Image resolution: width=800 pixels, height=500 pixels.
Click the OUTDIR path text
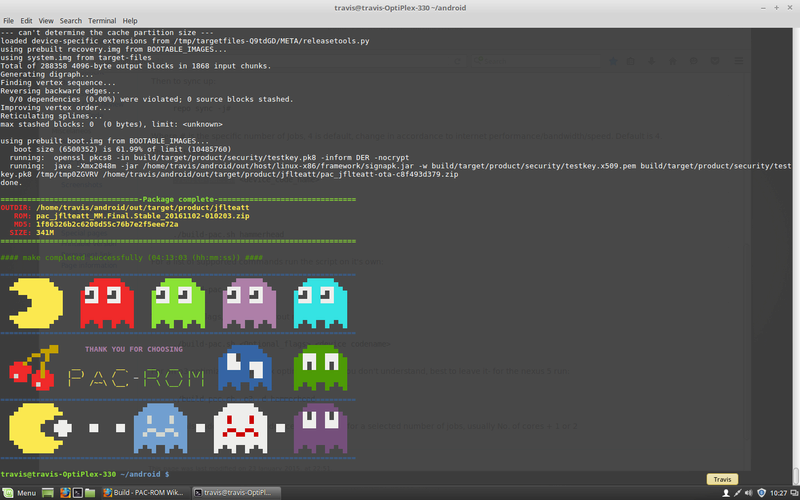coord(142,208)
